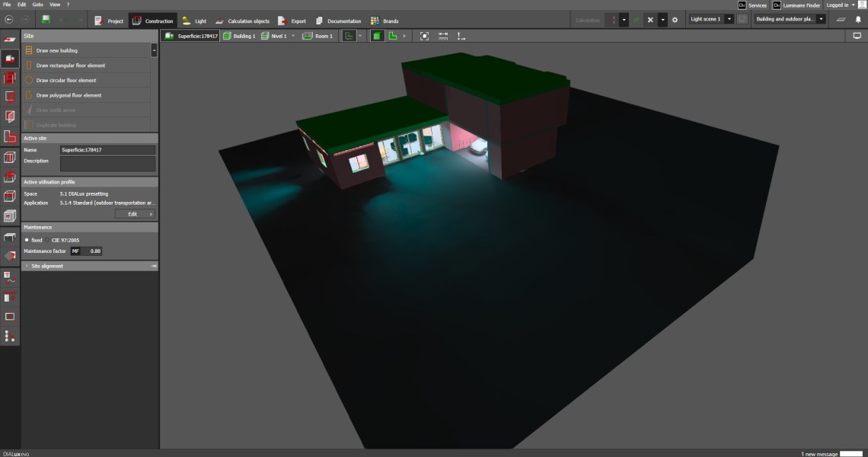868x457 pixels.
Task: Select Draw polygonal floor element tool
Action: coord(69,95)
